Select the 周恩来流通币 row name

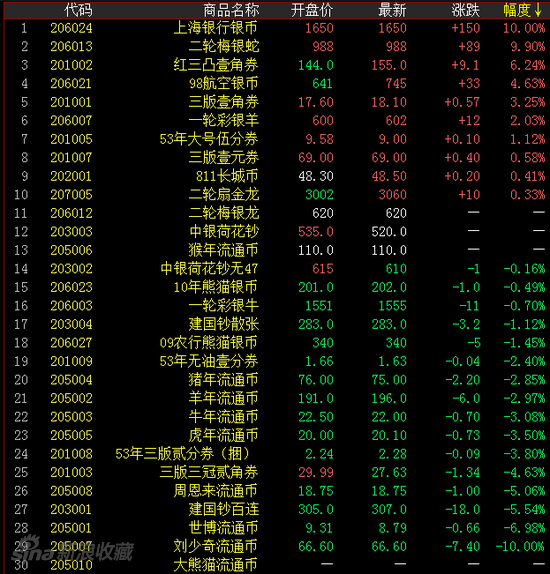pos(215,491)
